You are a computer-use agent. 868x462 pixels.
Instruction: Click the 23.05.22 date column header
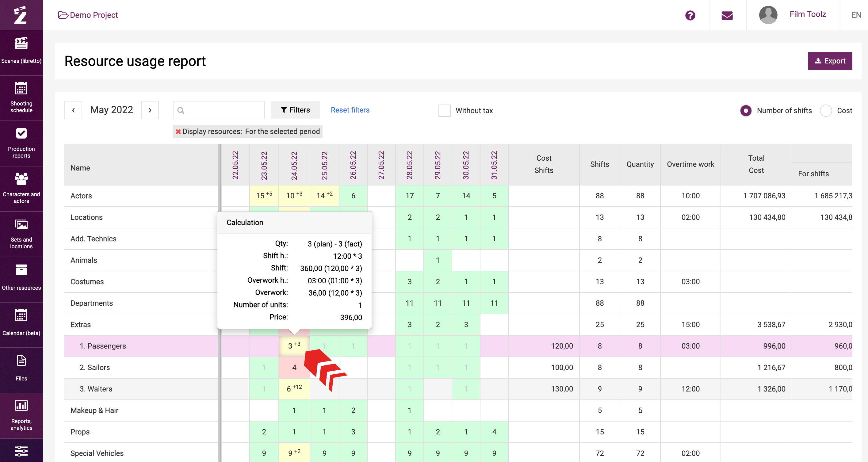coord(264,165)
